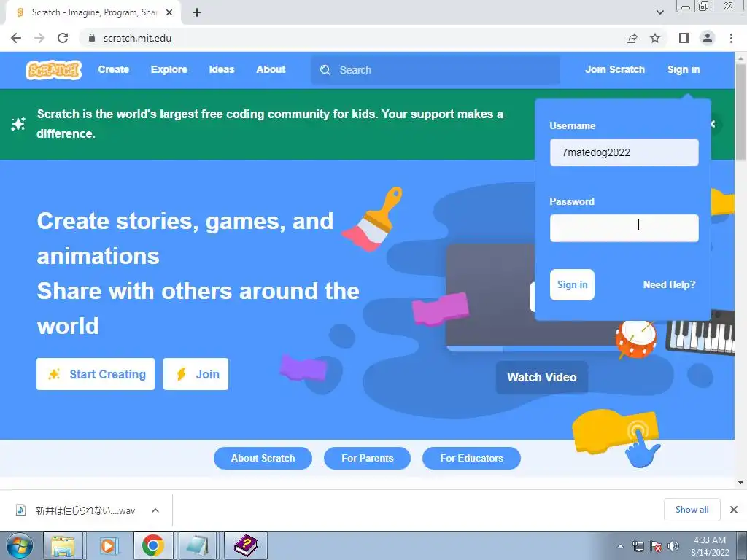The image size is (747, 560).
Task: Click the Action Center flag tray icon
Action: (x=656, y=547)
